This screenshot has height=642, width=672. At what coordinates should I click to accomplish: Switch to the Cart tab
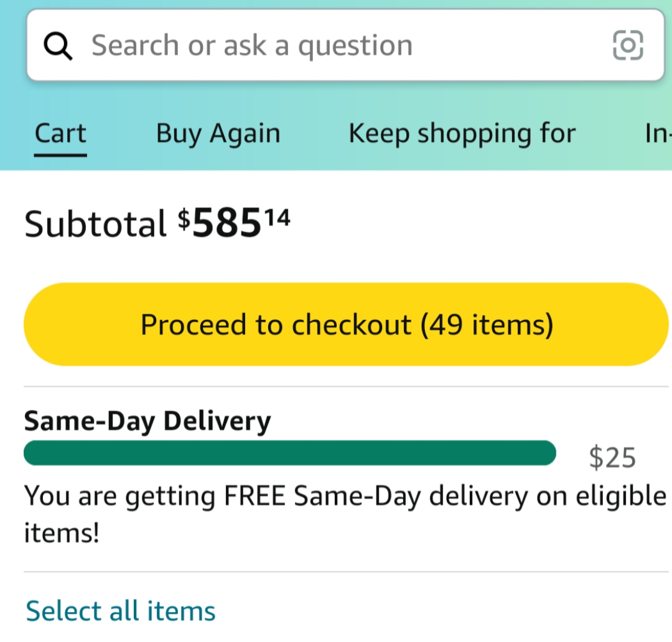60,133
